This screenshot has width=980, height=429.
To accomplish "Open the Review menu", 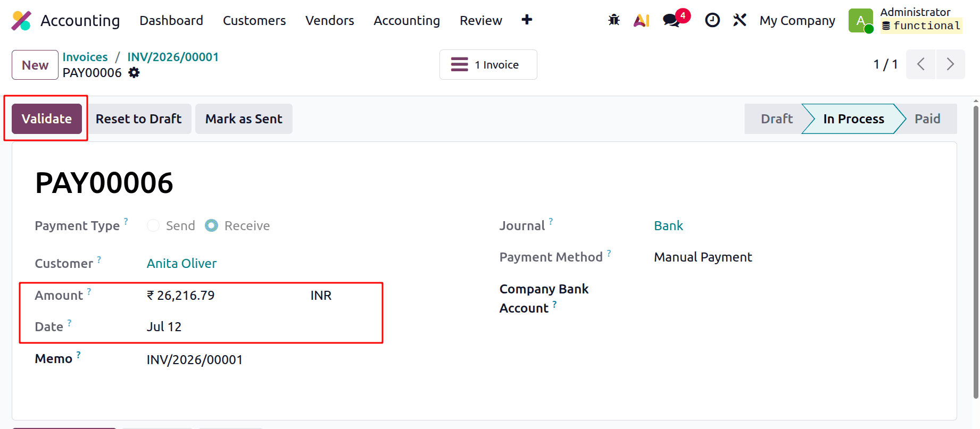I will point(481,20).
